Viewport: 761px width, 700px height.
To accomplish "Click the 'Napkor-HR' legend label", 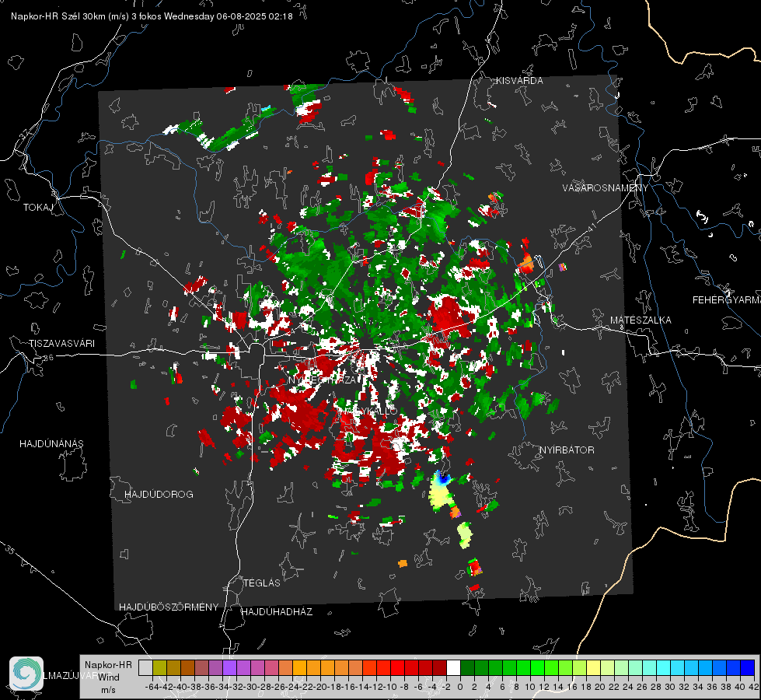I will 108,665.
